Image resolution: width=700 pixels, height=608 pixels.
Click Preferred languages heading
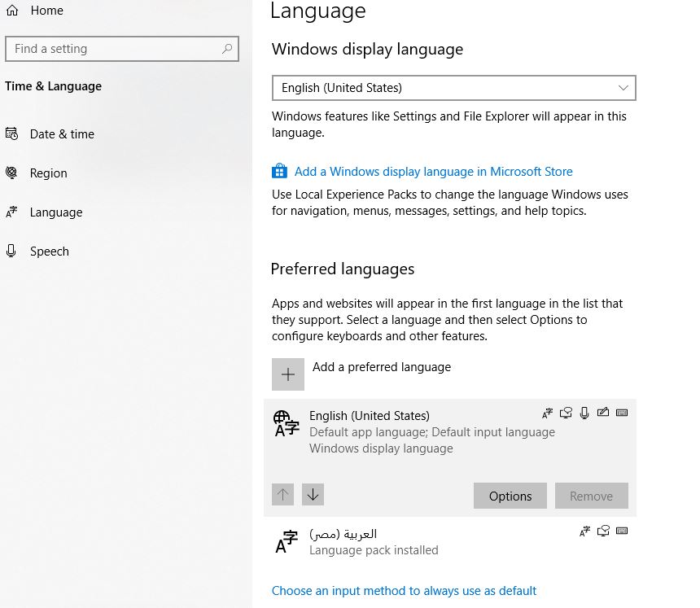343,269
